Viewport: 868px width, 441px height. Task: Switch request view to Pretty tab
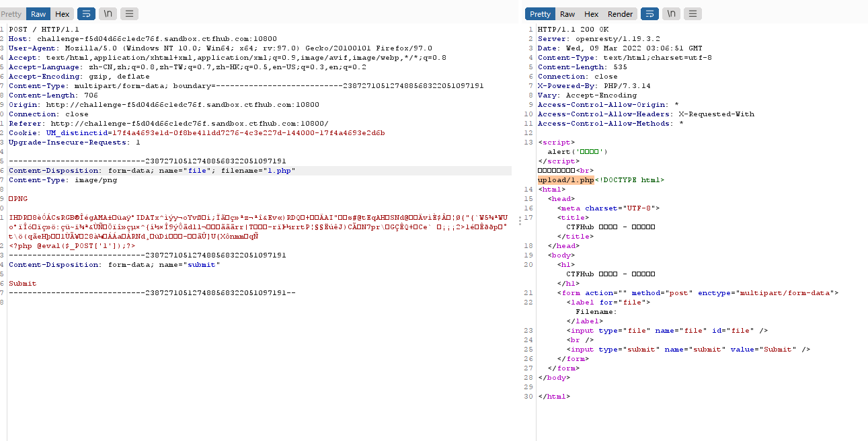pyautogui.click(x=11, y=14)
